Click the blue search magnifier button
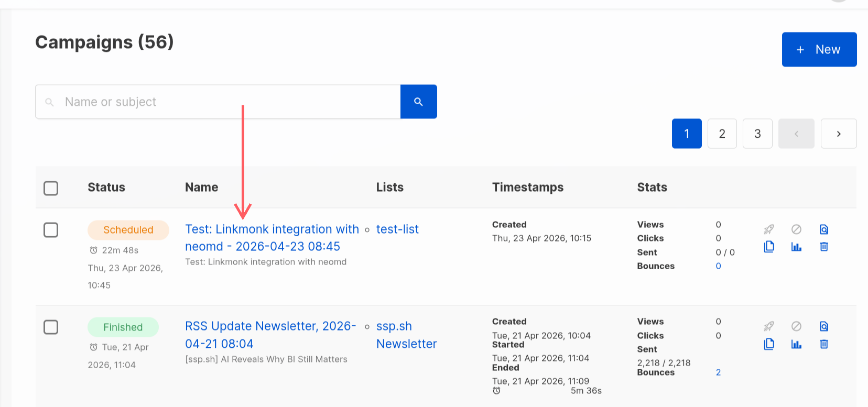 pos(418,102)
